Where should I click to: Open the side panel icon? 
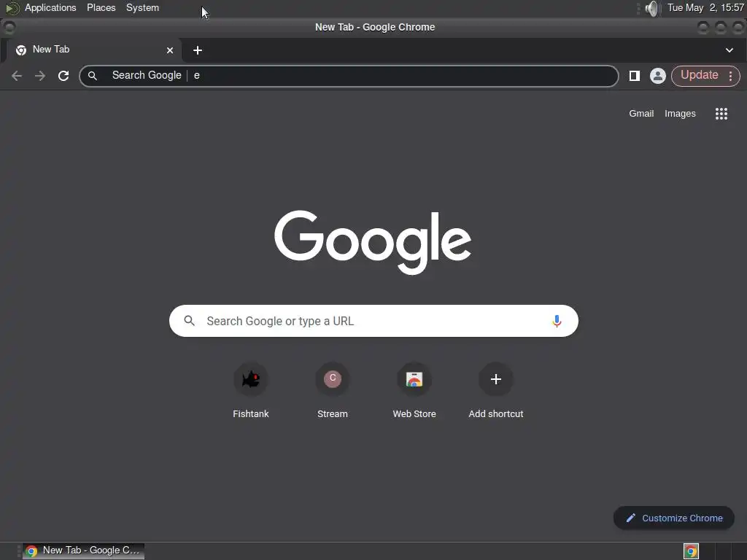[x=634, y=76]
